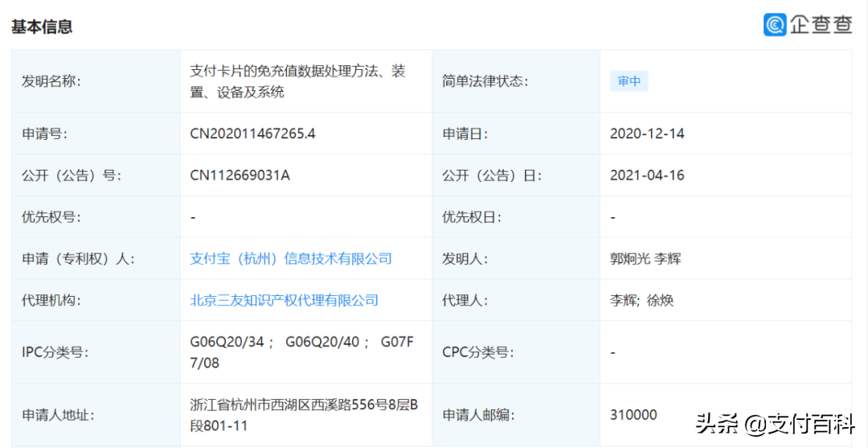Open the 北京三友知识产权代理有限公司 link
This screenshot has width=868, height=448.
click(284, 300)
